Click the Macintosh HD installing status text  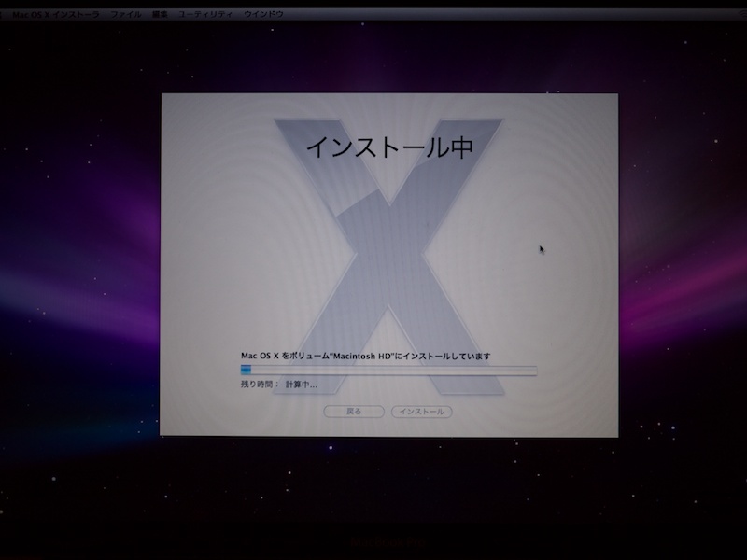365,356
